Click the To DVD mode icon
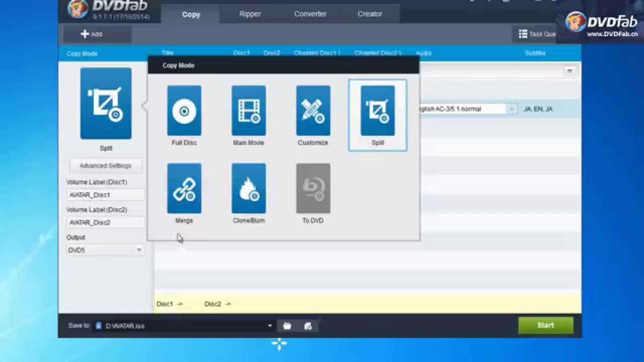 click(x=313, y=189)
